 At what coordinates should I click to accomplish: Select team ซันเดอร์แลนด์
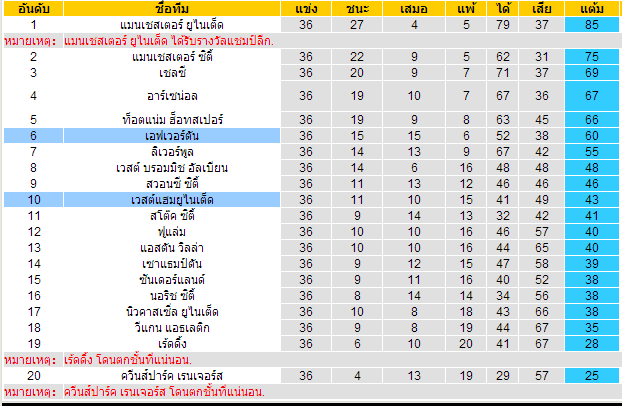(x=172, y=280)
